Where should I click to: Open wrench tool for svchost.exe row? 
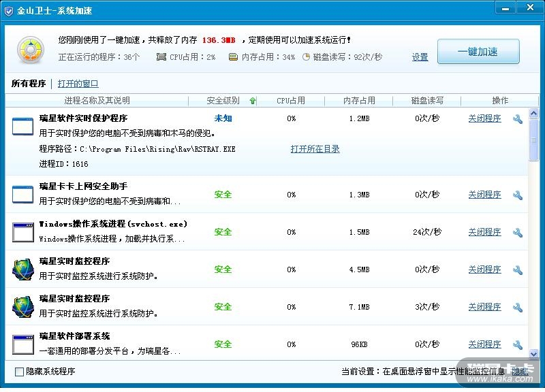coord(518,233)
